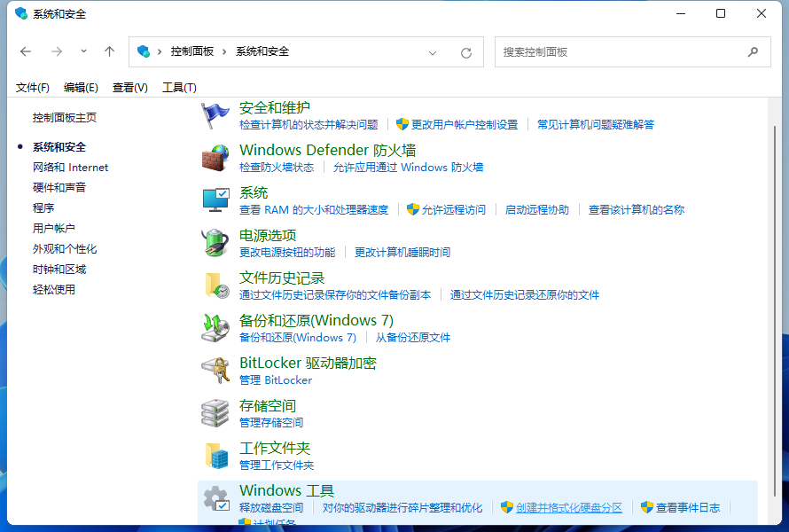Click 系统和安全 in the address breadcrumb
Screen dimensions: 789x532
[262, 51]
